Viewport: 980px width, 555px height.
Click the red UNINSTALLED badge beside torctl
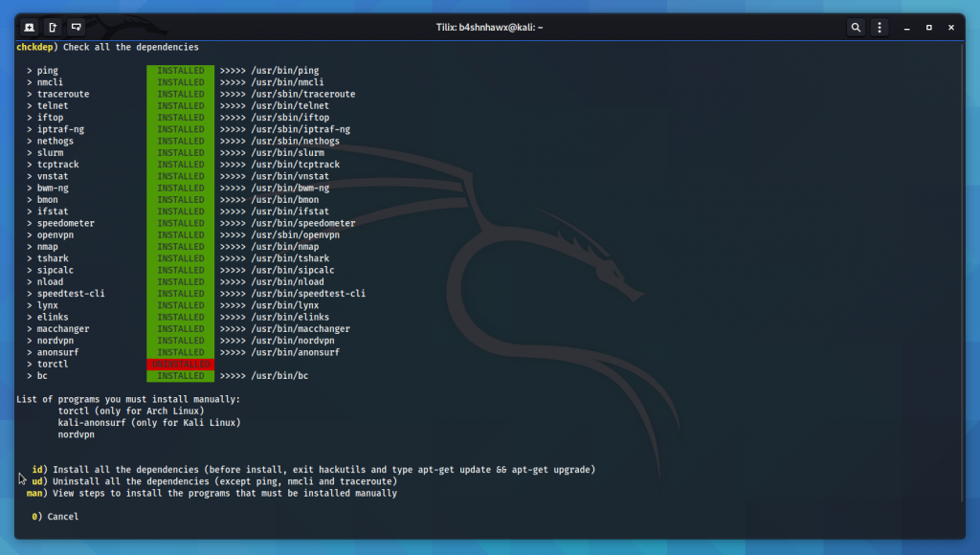pyautogui.click(x=180, y=365)
